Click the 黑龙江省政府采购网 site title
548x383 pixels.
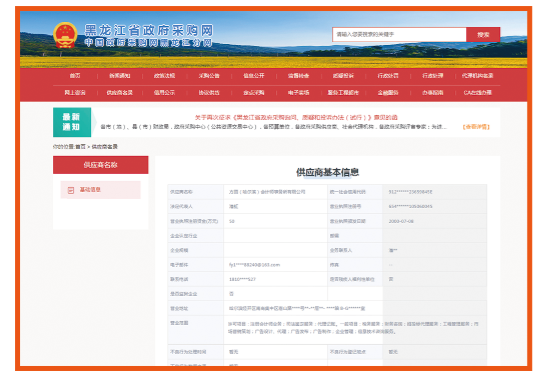[x=149, y=30]
